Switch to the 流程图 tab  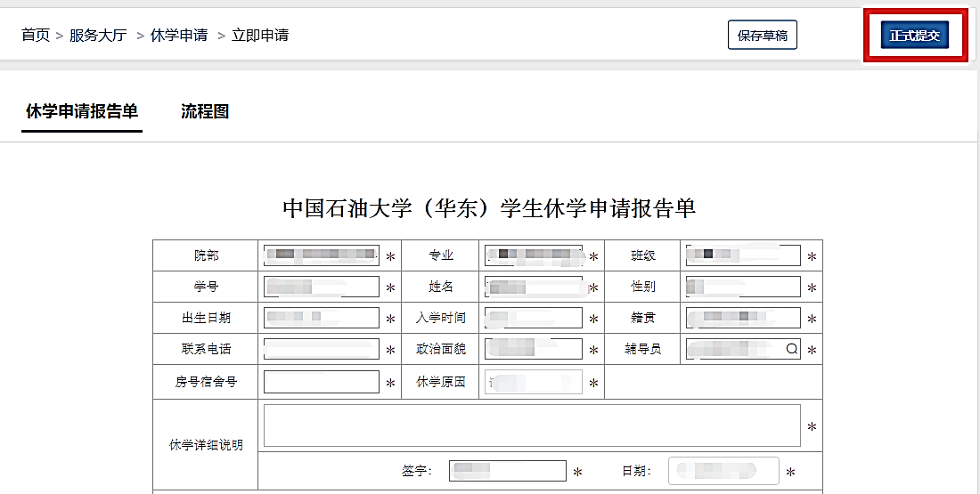click(x=205, y=111)
